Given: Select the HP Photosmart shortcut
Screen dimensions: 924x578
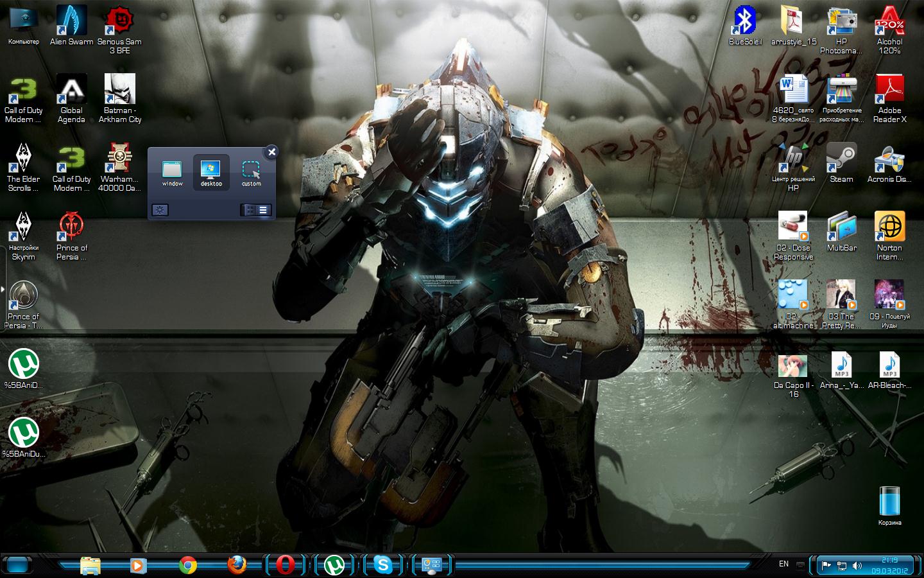Looking at the screenshot, I should [x=841, y=30].
